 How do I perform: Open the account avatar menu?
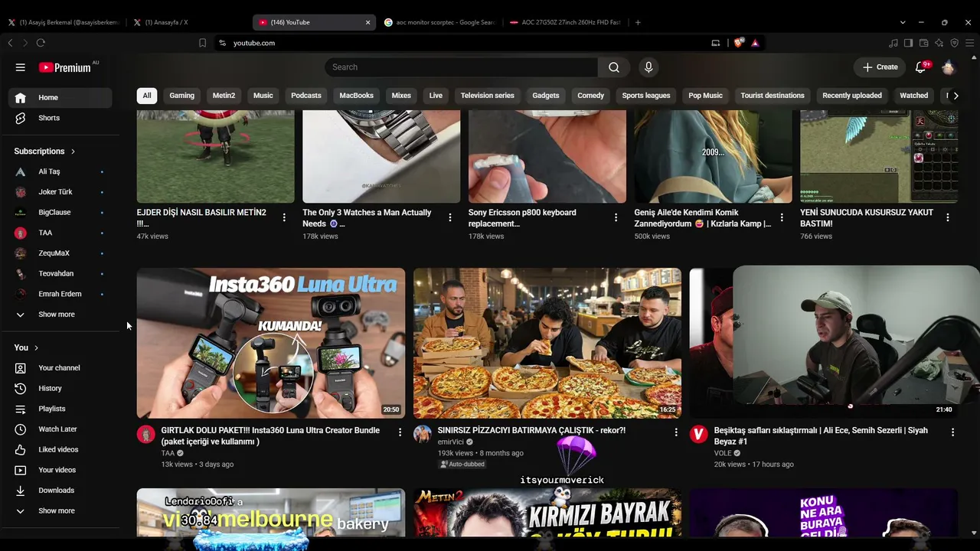[x=949, y=67]
